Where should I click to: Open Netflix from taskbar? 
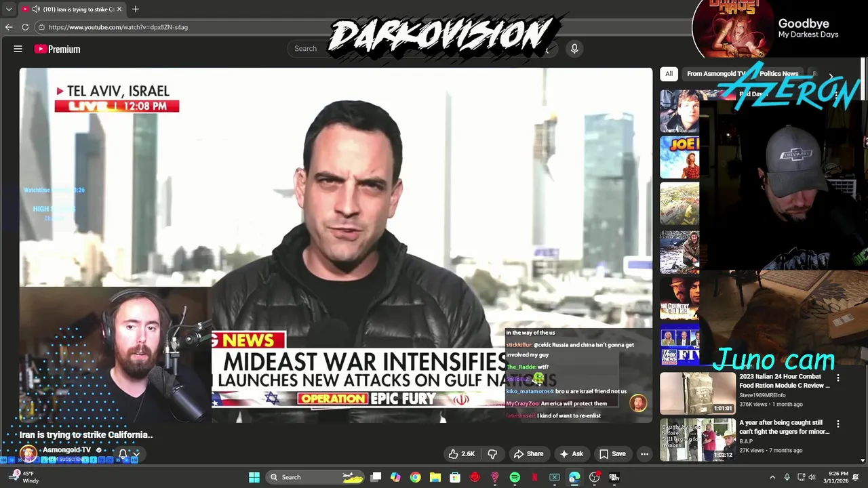534,477
